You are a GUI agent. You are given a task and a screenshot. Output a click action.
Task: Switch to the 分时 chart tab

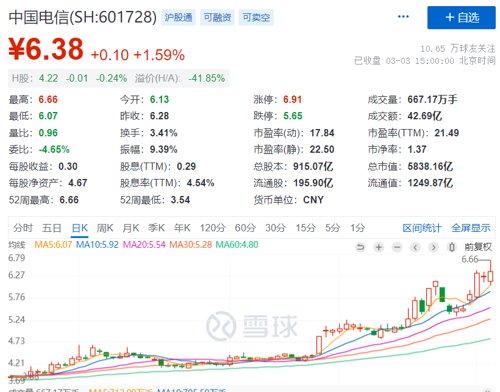click(23, 228)
